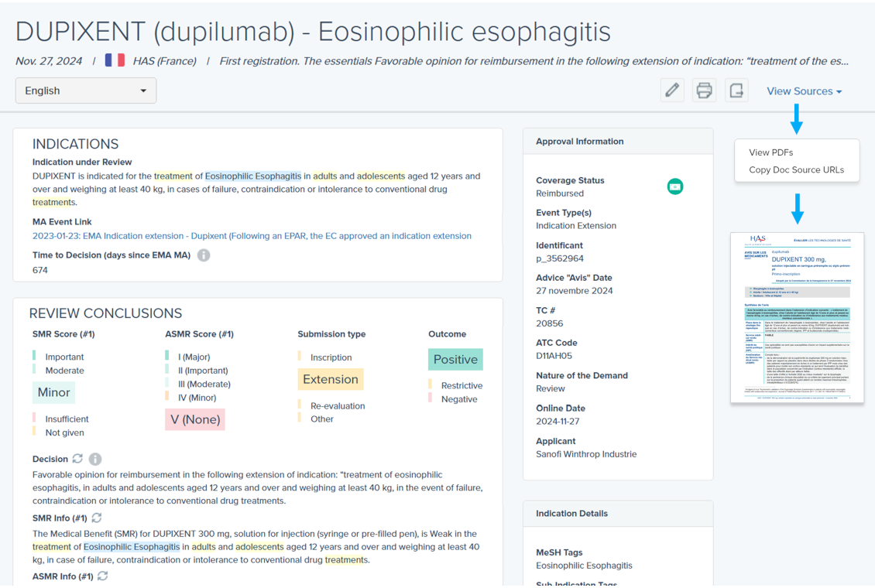
Task: Click the Important SMR score option
Action: tap(64, 357)
